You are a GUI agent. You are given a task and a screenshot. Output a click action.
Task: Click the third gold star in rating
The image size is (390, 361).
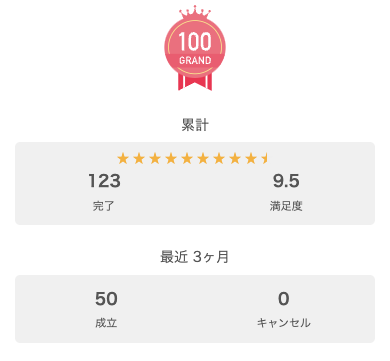click(155, 158)
